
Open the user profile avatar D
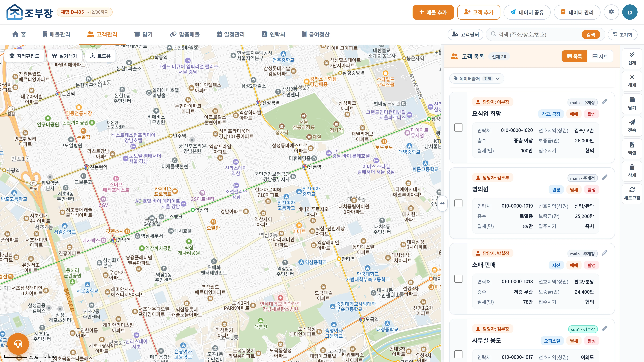[630, 12]
